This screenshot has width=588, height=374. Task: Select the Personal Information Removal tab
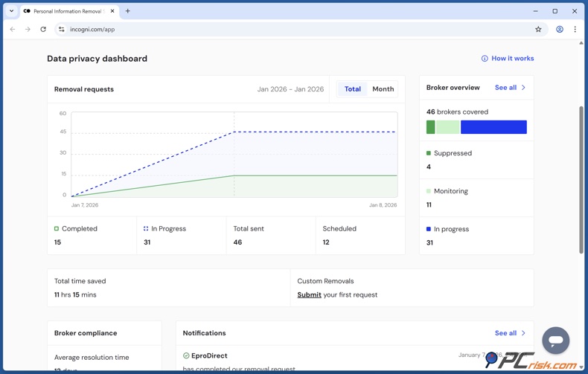[x=67, y=11]
